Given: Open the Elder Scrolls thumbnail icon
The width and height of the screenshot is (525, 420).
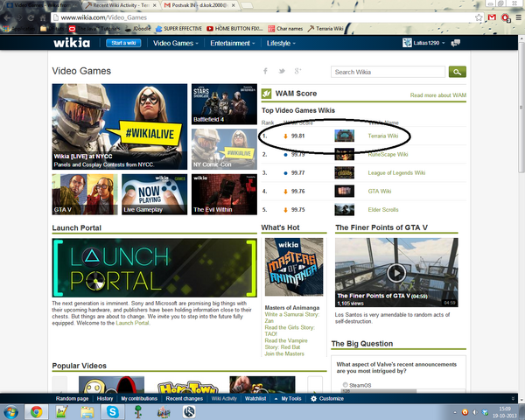Looking at the screenshot, I should (344, 210).
